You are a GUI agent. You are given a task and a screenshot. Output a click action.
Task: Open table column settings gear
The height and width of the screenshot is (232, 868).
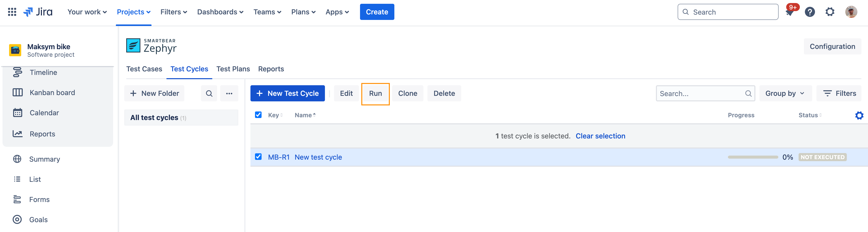[x=859, y=115]
